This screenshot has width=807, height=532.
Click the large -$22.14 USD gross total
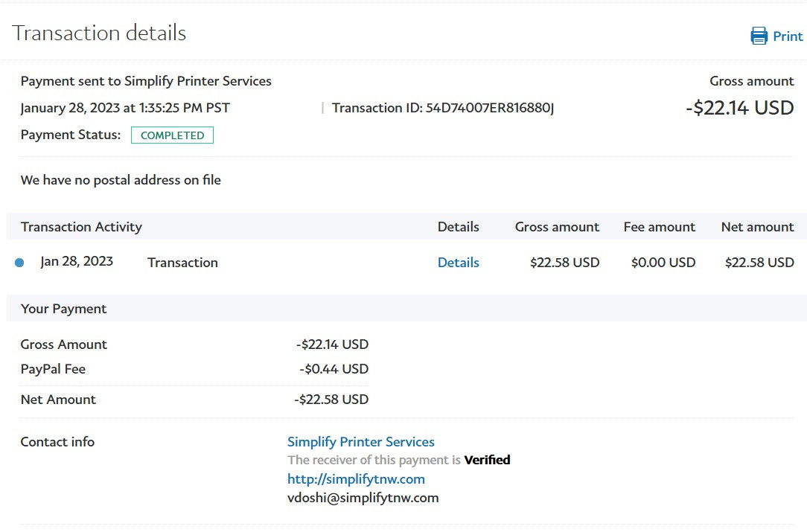coord(739,108)
